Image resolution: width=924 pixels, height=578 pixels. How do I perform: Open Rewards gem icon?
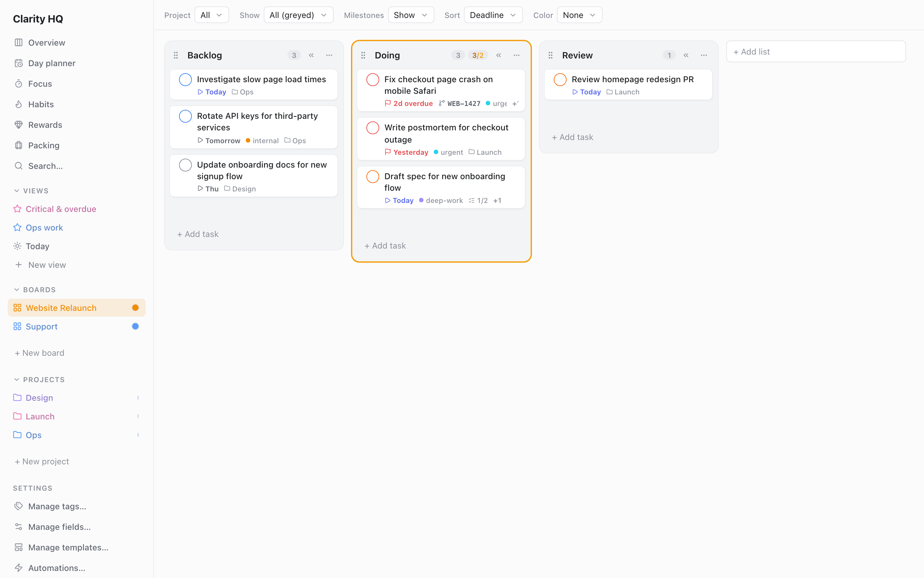pos(18,125)
